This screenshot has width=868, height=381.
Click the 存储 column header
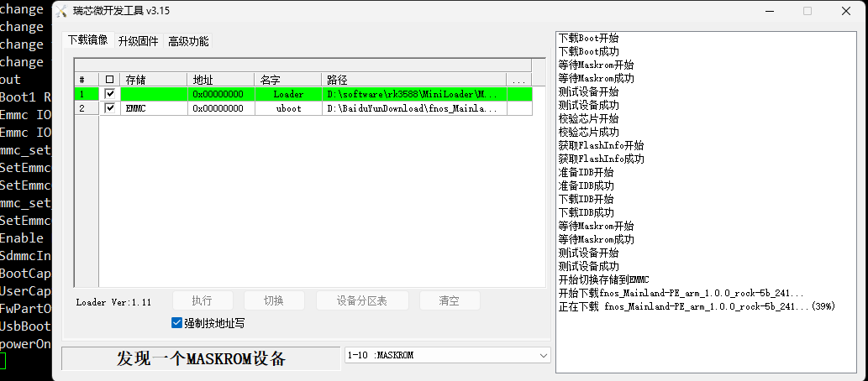click(x=154, y=80)
